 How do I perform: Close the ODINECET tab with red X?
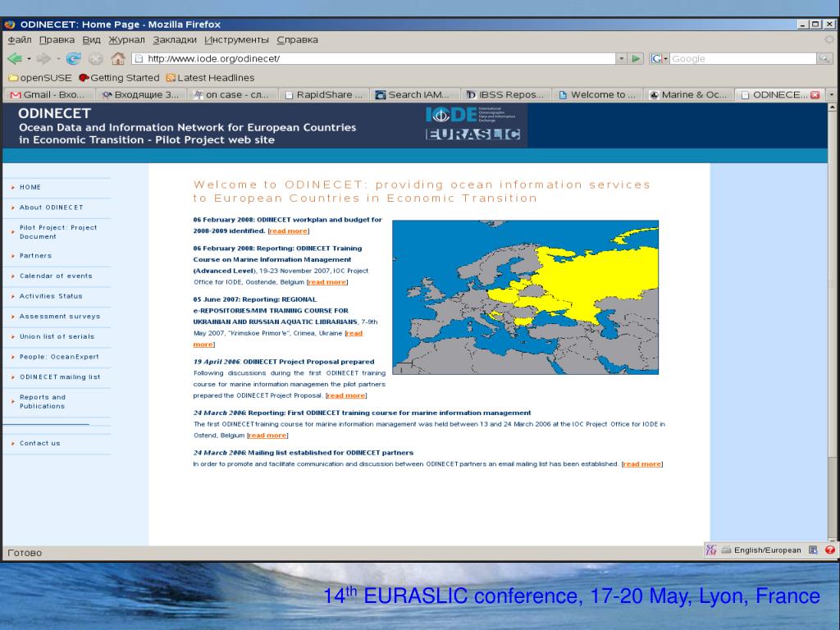[x=815, y=95]
